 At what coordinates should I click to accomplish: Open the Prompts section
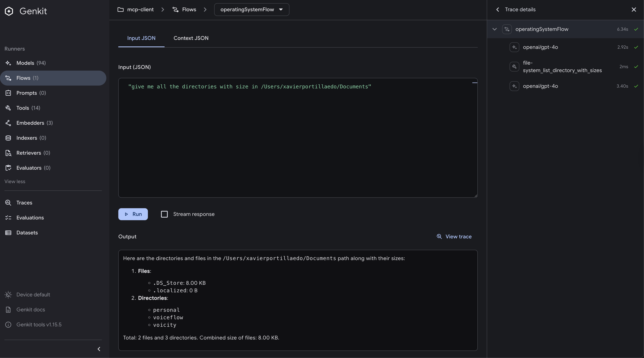[x=53, y=93]
